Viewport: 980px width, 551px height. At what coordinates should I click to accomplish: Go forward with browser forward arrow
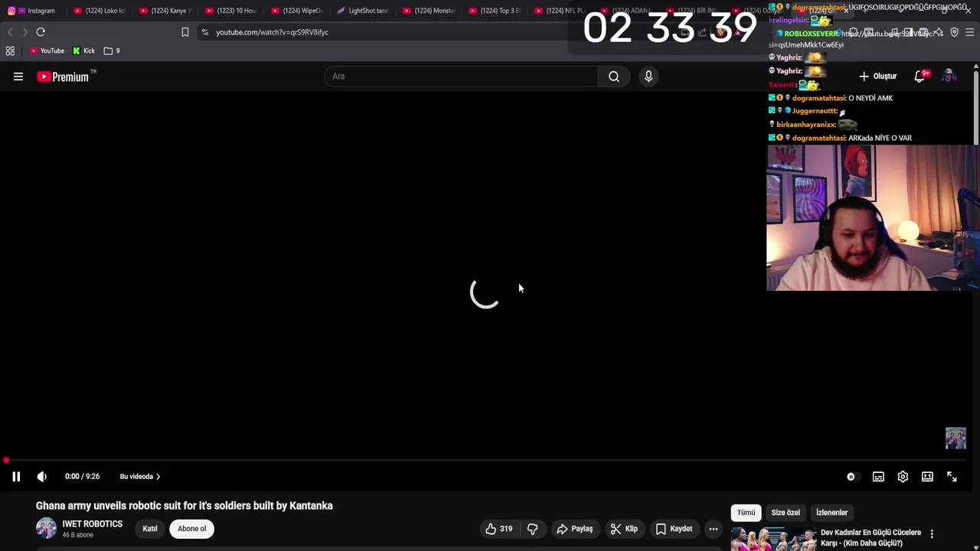coord(24,32)
